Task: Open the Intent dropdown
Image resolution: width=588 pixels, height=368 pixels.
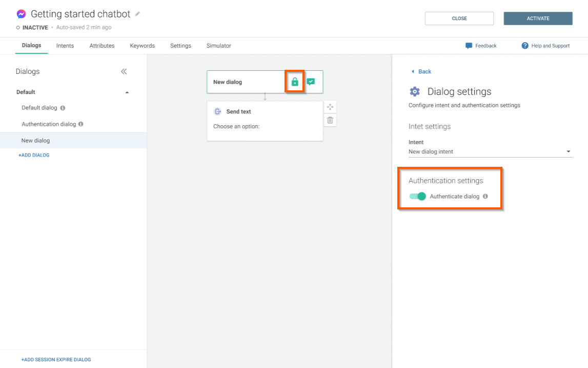Action: tap(568, 151)
